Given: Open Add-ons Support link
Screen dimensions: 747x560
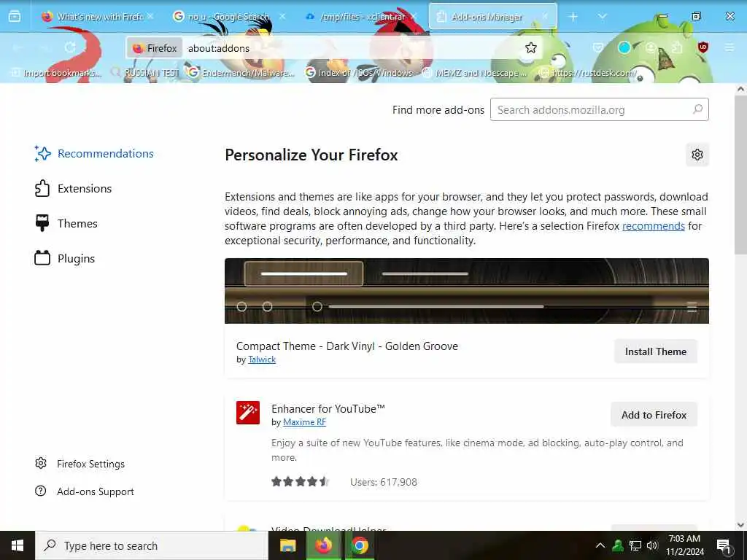Looking at the screenshot, I should 85,491.
